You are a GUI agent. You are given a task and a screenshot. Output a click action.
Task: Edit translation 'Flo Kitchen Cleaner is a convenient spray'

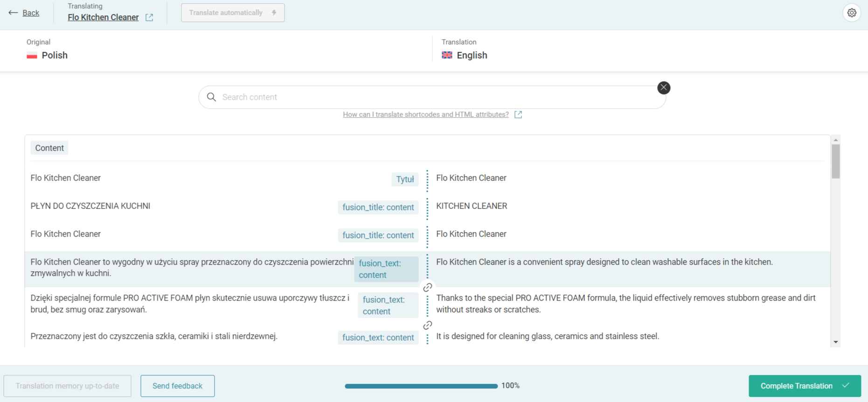pos(604,262)
